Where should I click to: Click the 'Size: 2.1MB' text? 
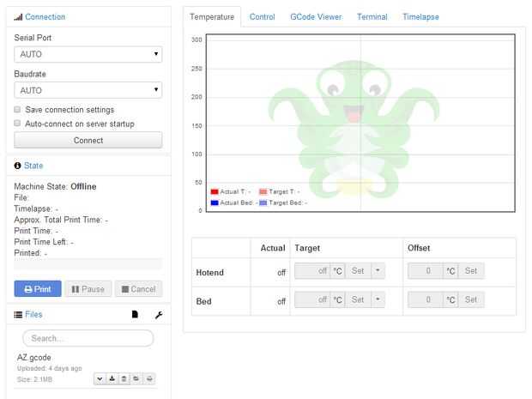(34, 379)
